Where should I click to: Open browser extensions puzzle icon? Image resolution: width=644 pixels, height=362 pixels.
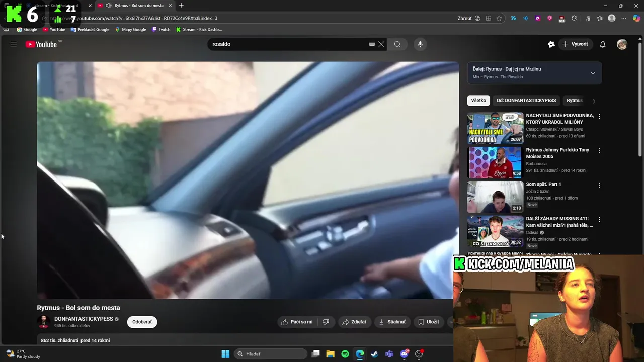click(574, 18)
